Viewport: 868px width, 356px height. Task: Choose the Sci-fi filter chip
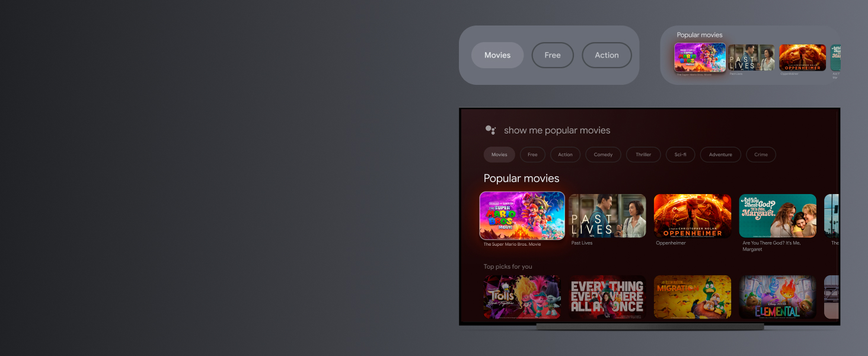pos(680,155)
